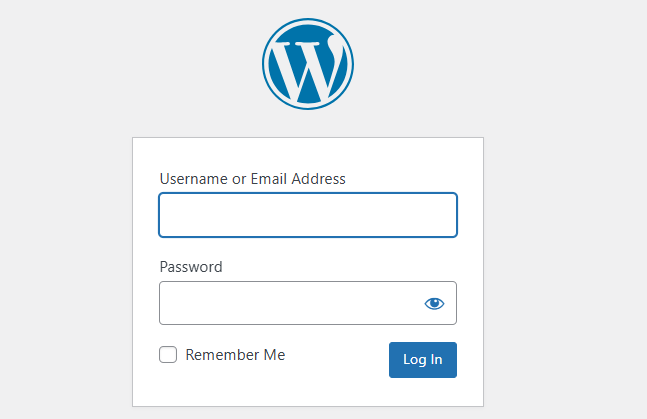The image size is (647, 419).
Task: Click the "Remember Me" label text
Action: tap(235, 355)
